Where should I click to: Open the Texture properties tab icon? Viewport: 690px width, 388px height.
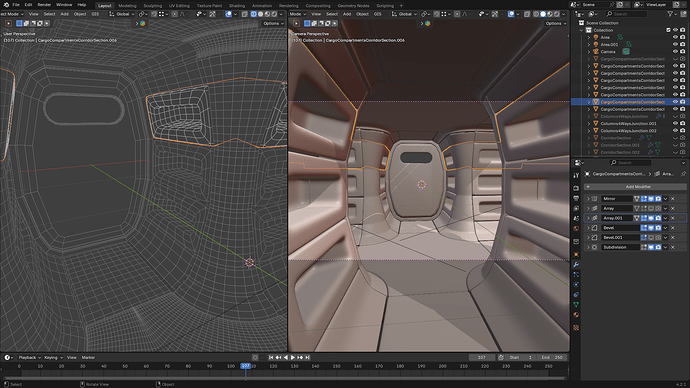[576, 328]
